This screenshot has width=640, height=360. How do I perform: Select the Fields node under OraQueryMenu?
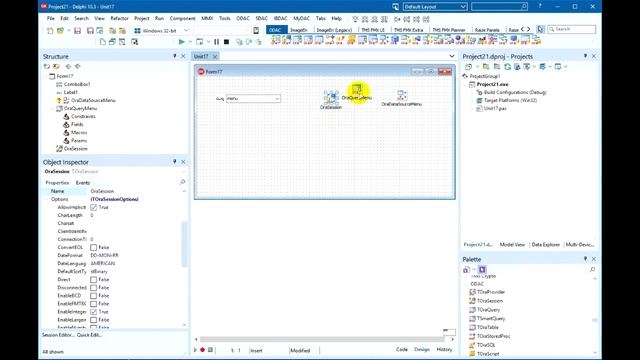coord(77,124)
